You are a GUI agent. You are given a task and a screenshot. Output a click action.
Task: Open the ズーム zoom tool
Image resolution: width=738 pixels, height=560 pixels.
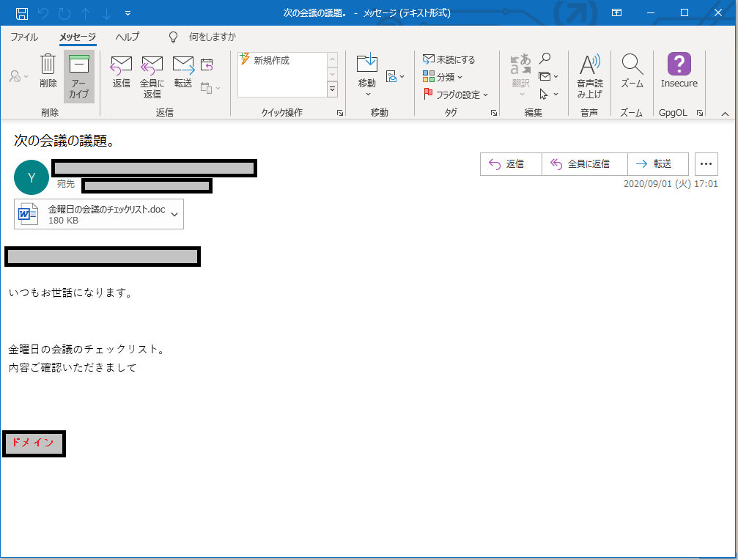click(632, 70)
